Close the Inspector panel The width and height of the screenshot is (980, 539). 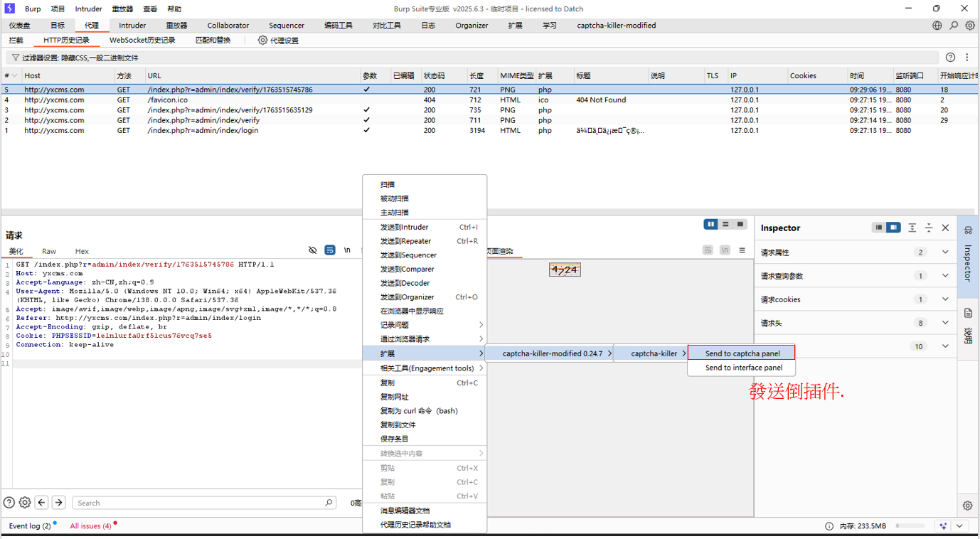coord(945,228)
